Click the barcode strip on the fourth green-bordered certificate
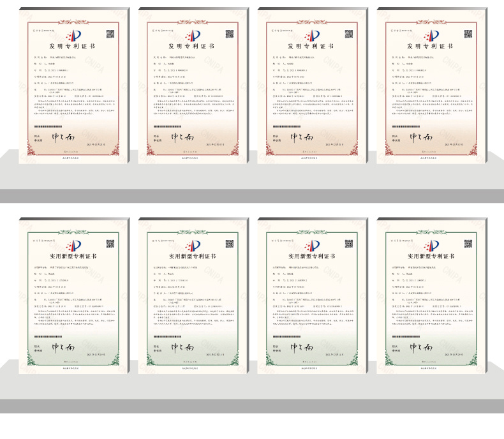 click(x=406, y=336)
